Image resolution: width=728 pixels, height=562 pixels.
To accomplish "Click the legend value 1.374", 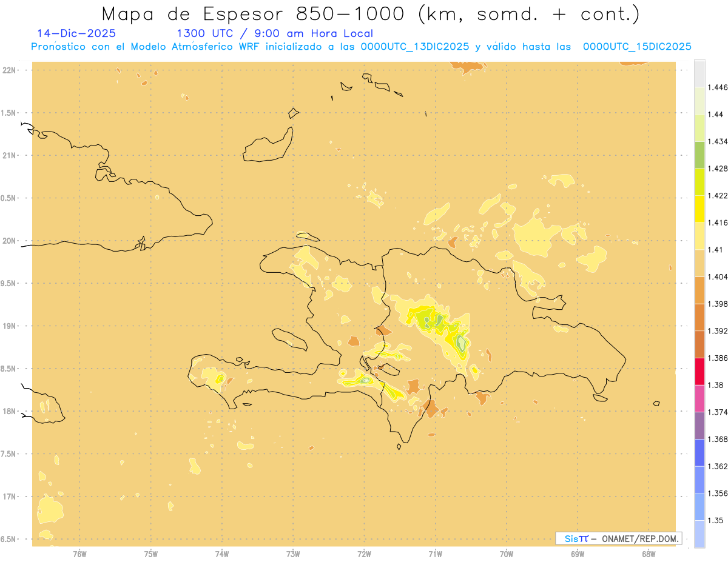I will (x=718, y=412).
